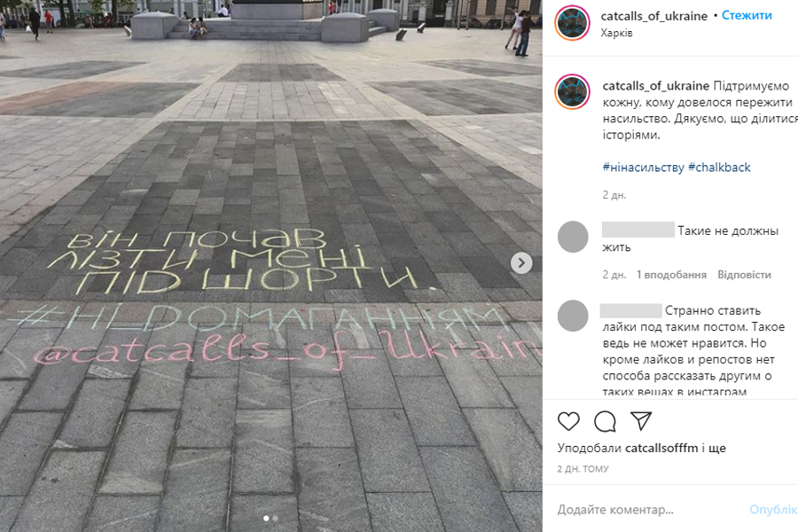Viewport: 798px width, 532px height.
Task: Click the chalk-writing photo
Action: [270, 266]
